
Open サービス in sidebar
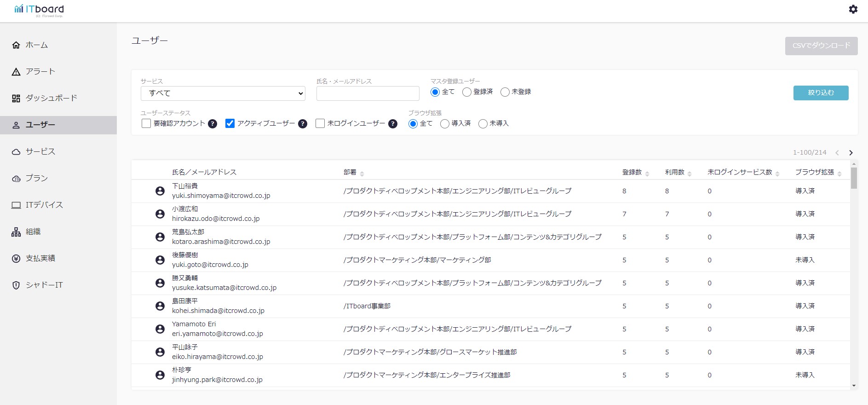point(58,152)
